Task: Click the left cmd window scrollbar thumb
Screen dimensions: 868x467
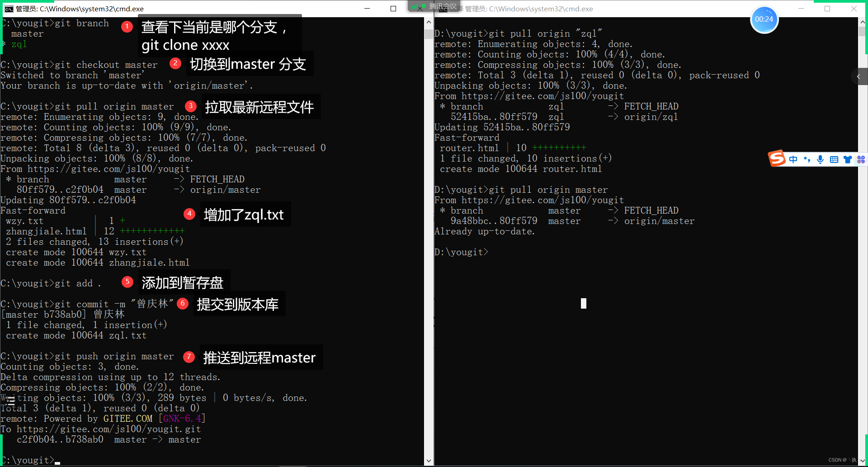Action: (429, 34)
